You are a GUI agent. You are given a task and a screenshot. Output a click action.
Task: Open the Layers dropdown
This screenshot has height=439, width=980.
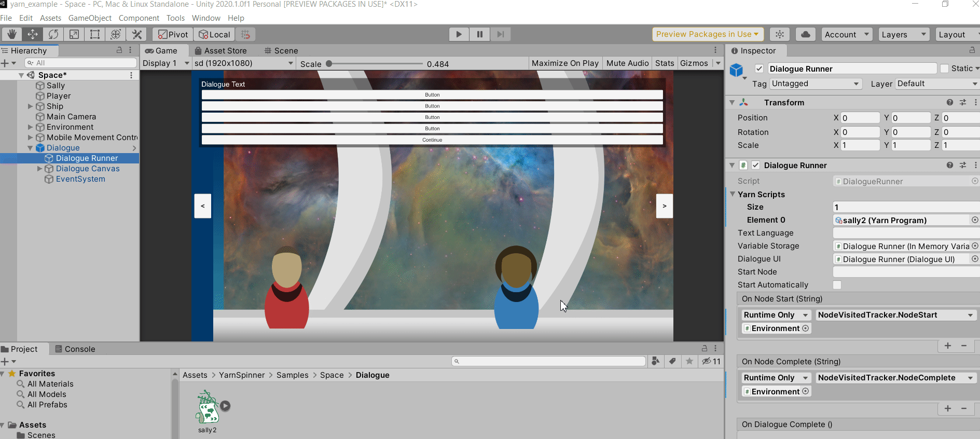point(903,35)
